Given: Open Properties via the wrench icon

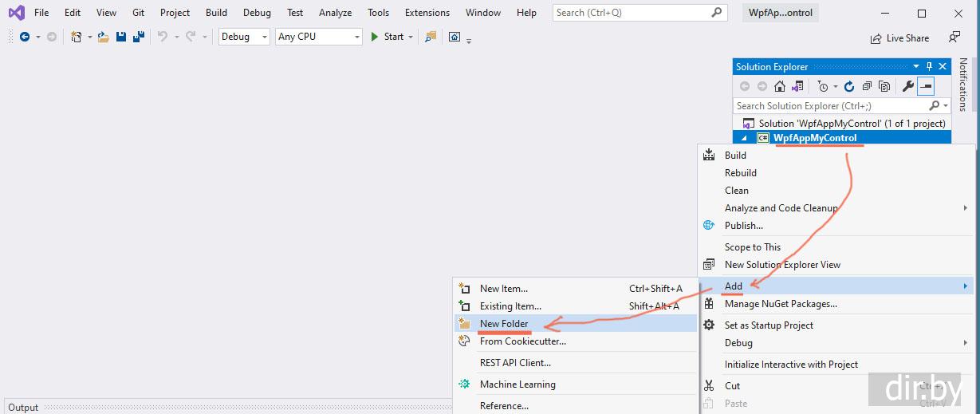Looking at the screenshot, I should [x=907, y=86].
